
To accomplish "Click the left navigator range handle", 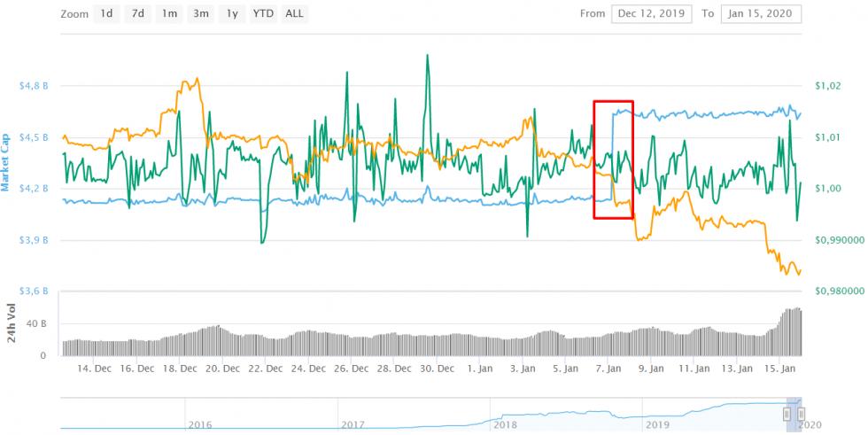I will pyautogui.click(x=786, y=413).
